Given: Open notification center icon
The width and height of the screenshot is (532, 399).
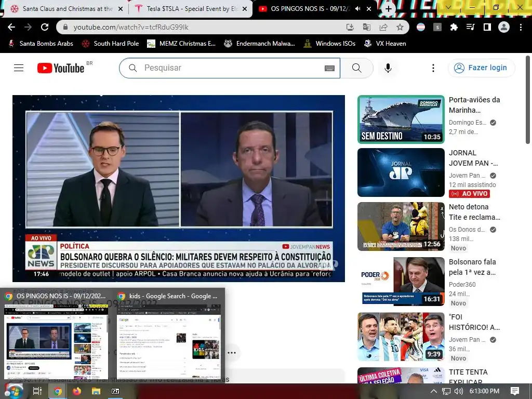Looking at the screenshot, I should (515, 391).
